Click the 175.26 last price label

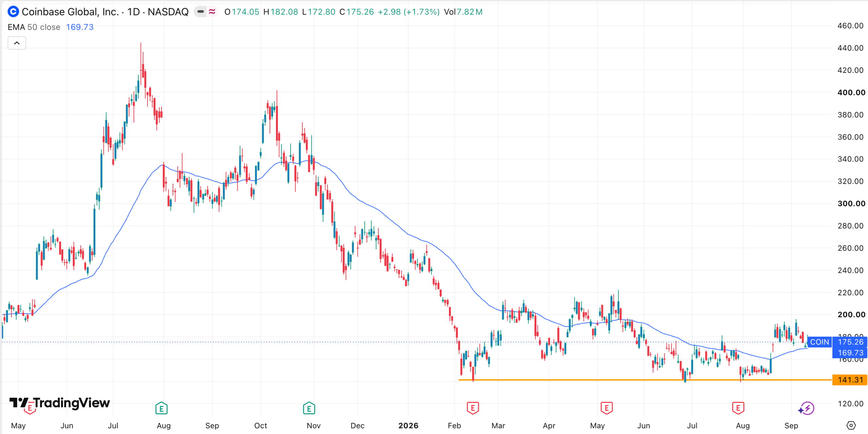[850, 342]
